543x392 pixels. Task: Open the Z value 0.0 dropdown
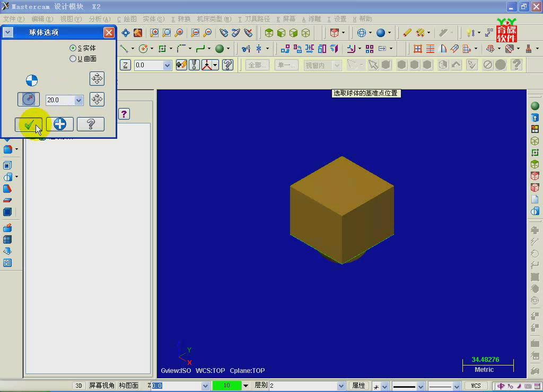click(x=167, y=65)
